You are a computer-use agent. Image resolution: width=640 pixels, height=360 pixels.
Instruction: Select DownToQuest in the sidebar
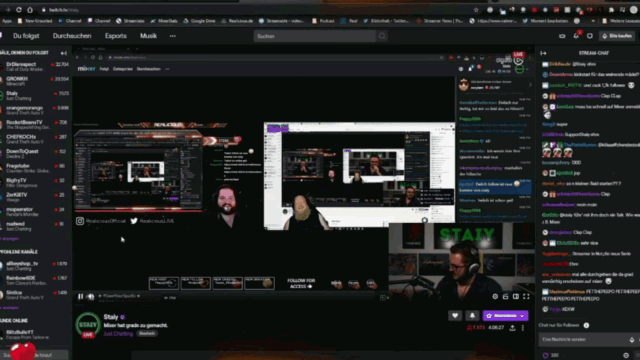[35, 153]
